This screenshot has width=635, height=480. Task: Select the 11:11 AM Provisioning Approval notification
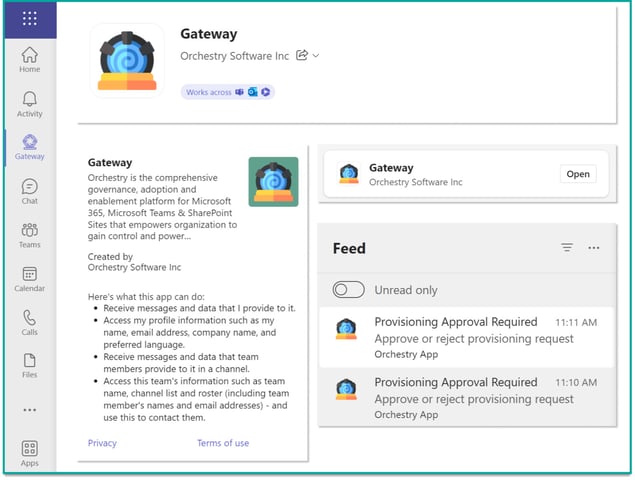467,338
